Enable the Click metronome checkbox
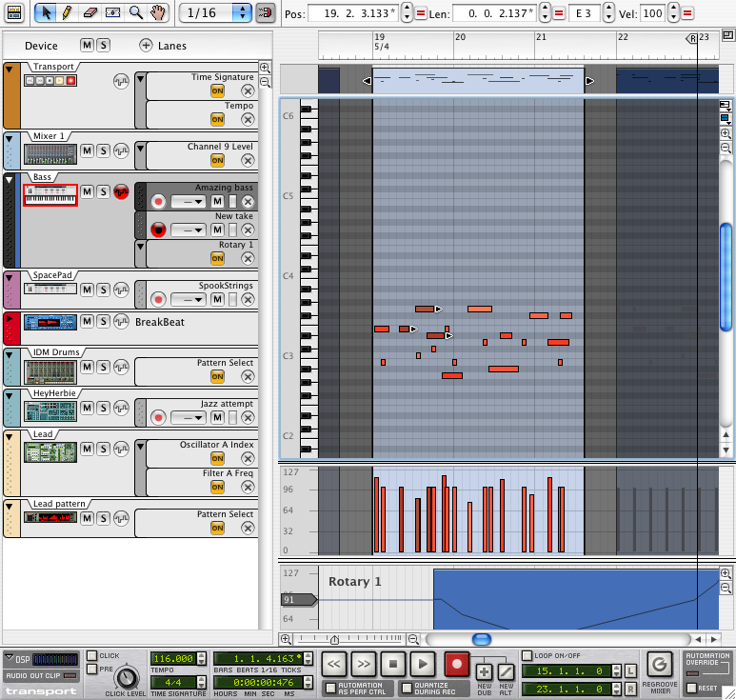 (x=92, y=655)
